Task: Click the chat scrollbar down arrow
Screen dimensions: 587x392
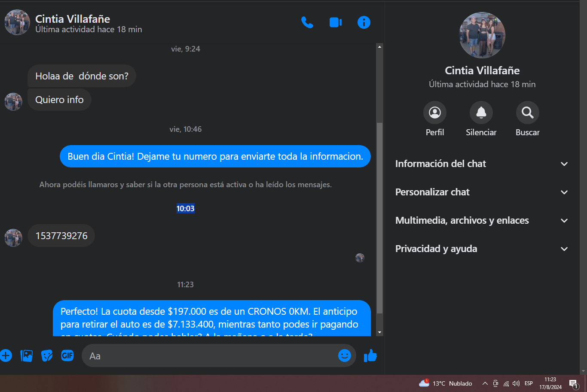Action: (379, 332)
